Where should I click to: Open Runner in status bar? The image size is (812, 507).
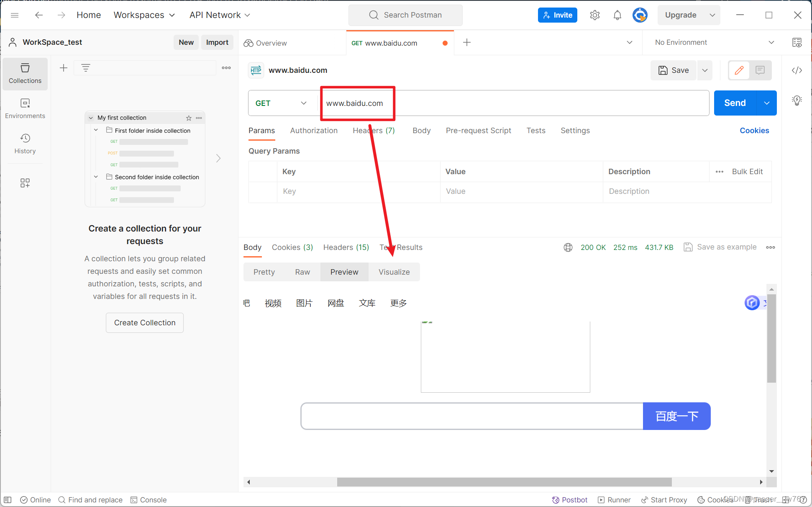pos(614,500)
